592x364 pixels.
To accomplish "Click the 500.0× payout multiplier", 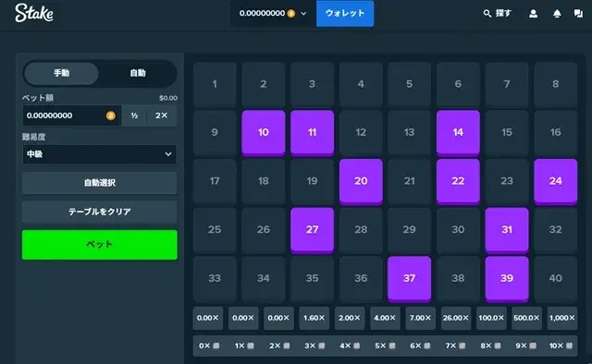I will (526, 318).
